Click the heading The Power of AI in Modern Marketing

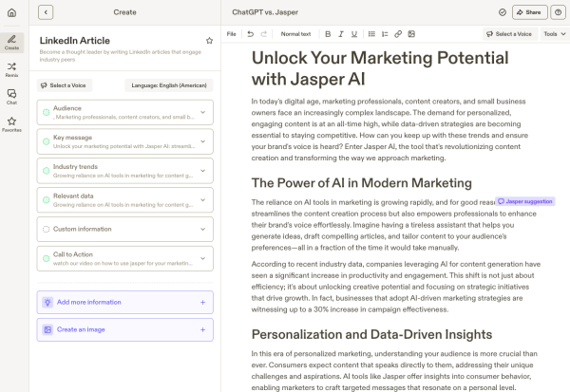point(362,183)
